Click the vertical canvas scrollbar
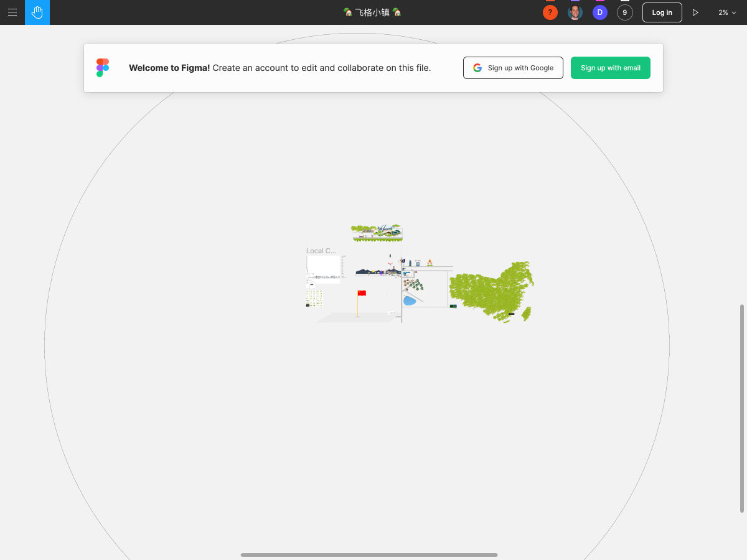This screenshot has height=560, width=747. tap(741, 409)
